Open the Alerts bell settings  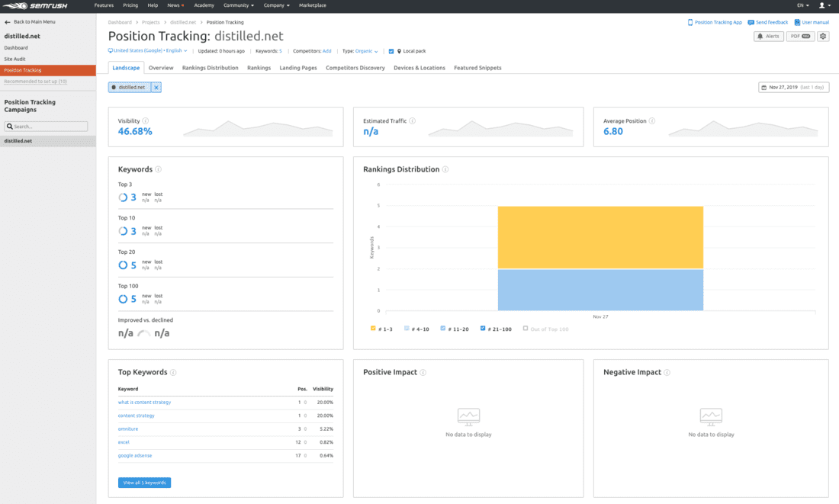(768, 36)
